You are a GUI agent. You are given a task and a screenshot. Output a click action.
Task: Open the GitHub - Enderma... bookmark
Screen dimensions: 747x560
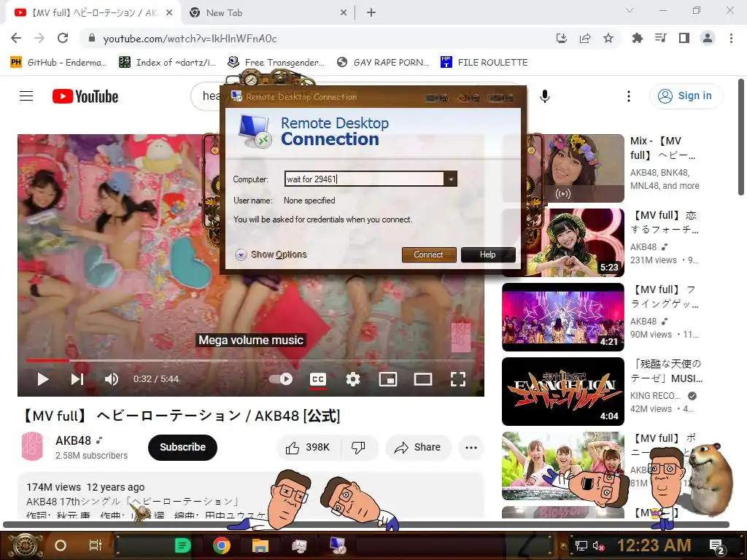(58, 63)
